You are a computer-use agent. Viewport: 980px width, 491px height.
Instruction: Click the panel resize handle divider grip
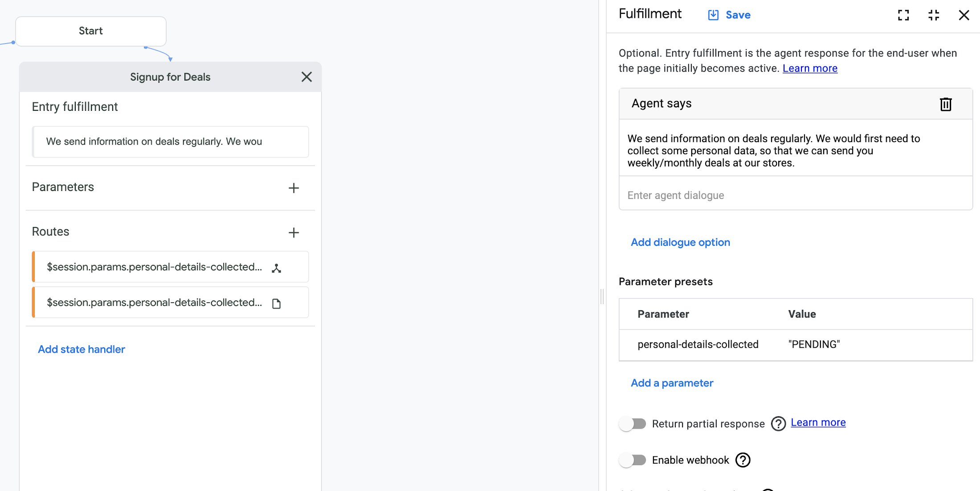[x=602, y=296]
